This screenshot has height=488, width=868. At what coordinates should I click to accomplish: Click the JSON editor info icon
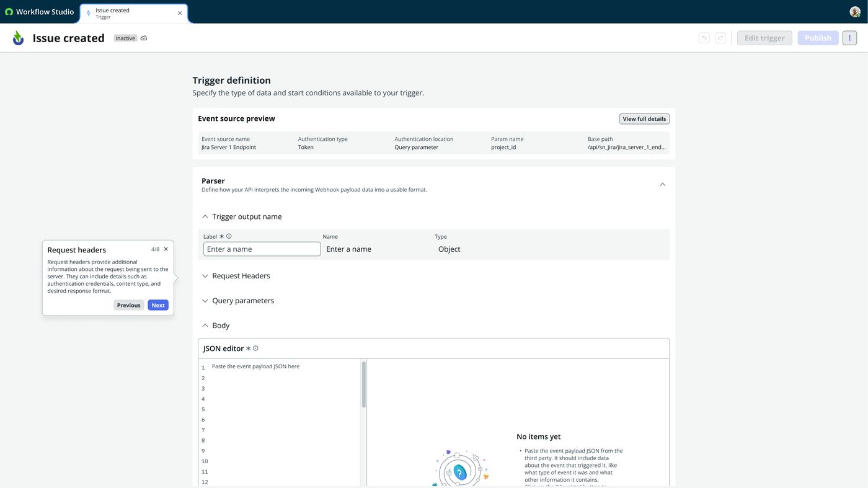coord(255,348)
